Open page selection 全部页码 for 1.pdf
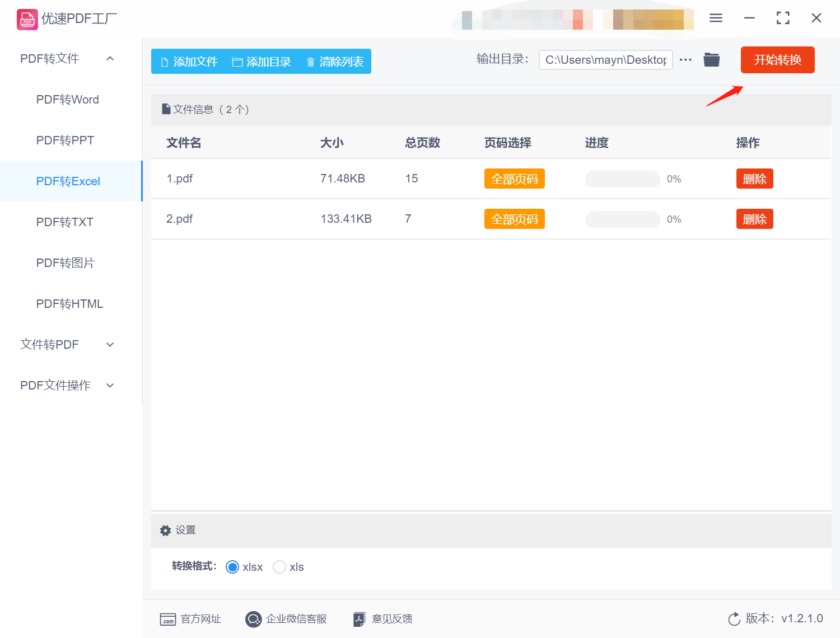Screen dimensions: 840x638 [514, 179]
